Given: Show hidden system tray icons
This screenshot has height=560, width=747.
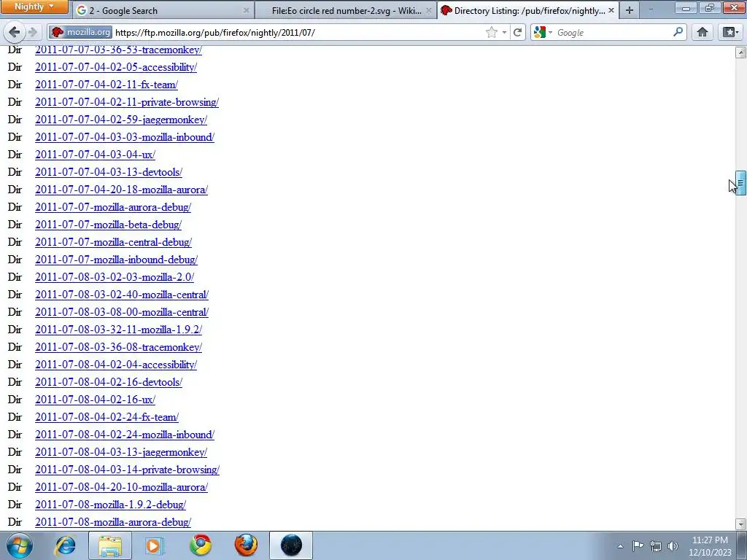Looking at the screenshot, I should coord(620,546).
